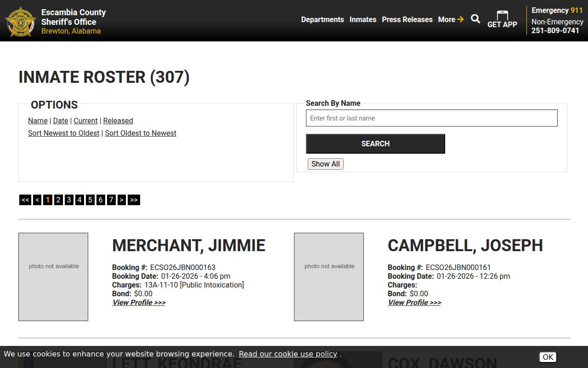Sort roster by Name
Viewport: 588px width, 368px height.
tap(38, 121)
